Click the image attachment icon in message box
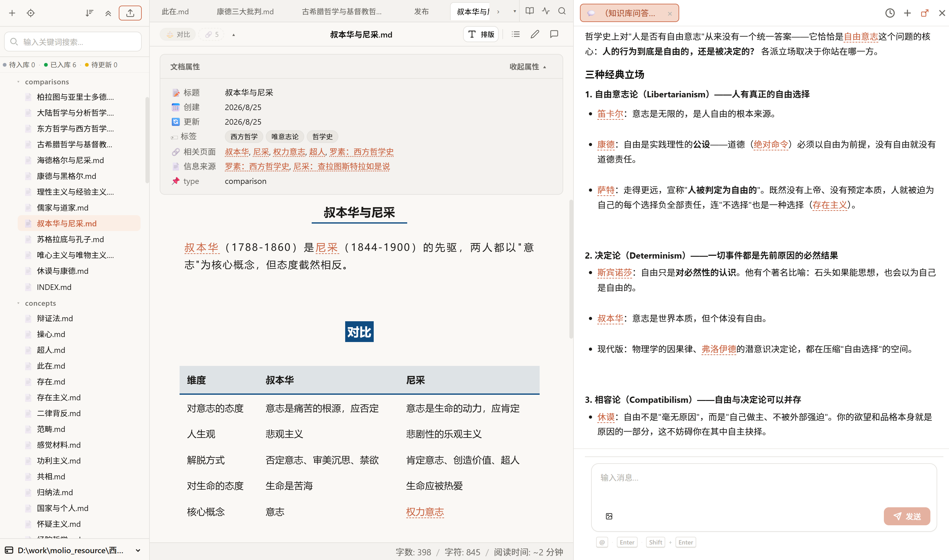The height and width of the screenshot is (560, 949). 609,516
